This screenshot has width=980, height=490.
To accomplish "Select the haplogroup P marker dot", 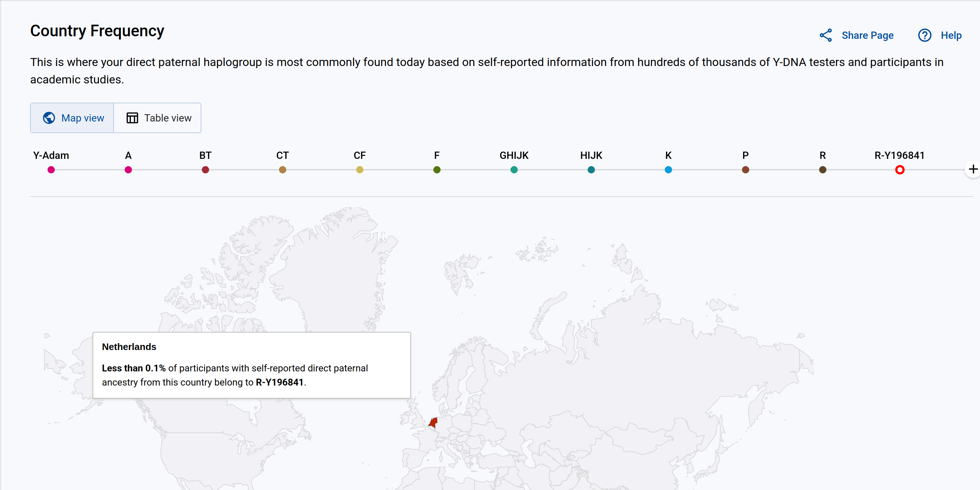I will pyautogui.click(x=745, y=170).
